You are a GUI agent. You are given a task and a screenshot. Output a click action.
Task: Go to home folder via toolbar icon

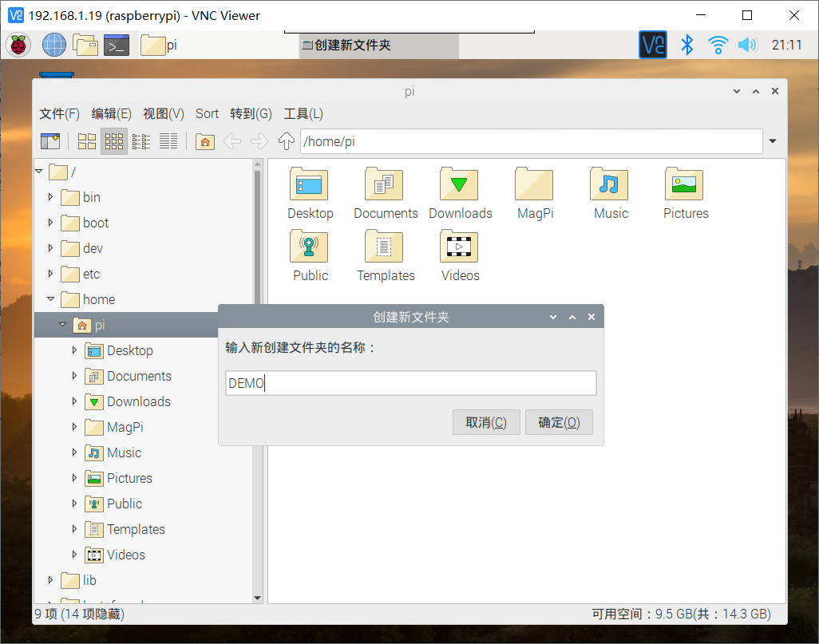pyautogui.click(x=205, y=141)
